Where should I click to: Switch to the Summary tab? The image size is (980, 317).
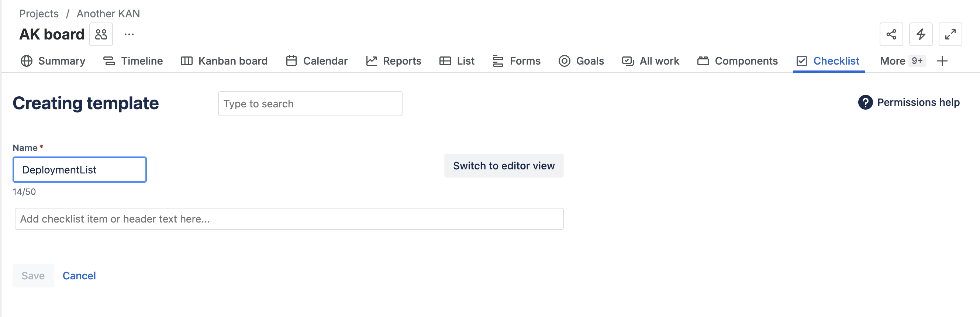pos(53,61)
